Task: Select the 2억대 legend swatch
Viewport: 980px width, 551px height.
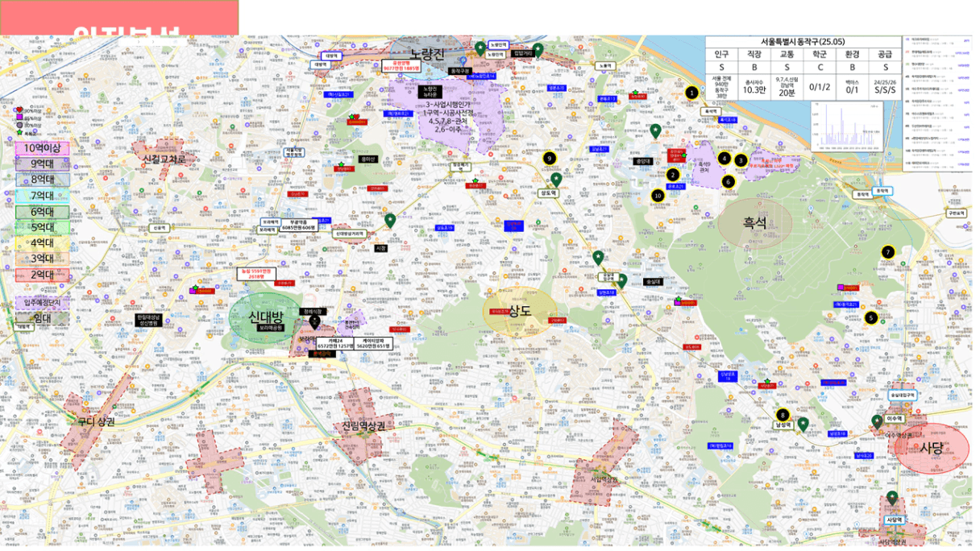Action: pyautogui.click(x=42, y=274)
